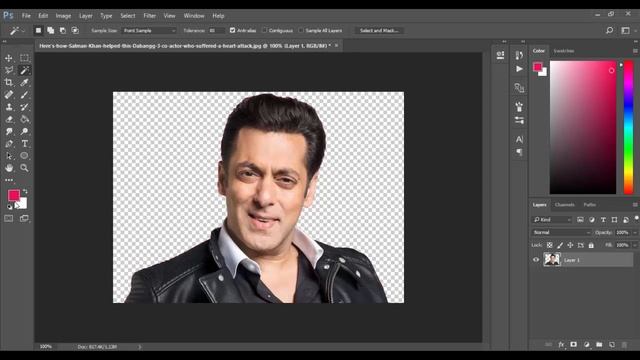This screenshot has height=360, width=640.
Task: Select the Magic Wand tool in toolbox
Action: [x=24, y=70]
